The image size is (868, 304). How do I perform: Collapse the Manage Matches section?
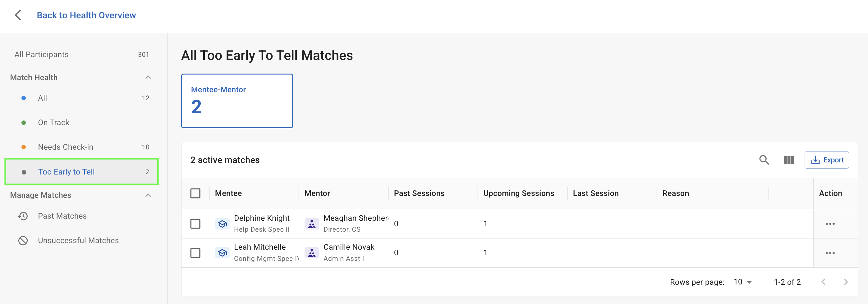click(148, 195)
